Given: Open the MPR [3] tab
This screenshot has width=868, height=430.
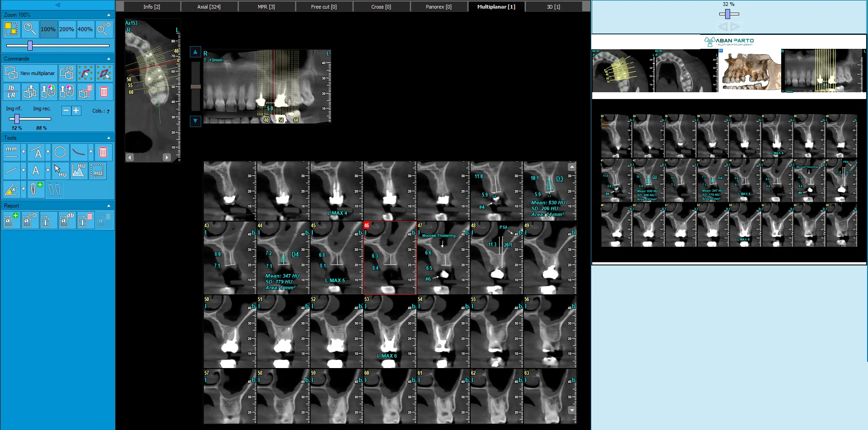Looking at the screenshot, I should point(266,7).
